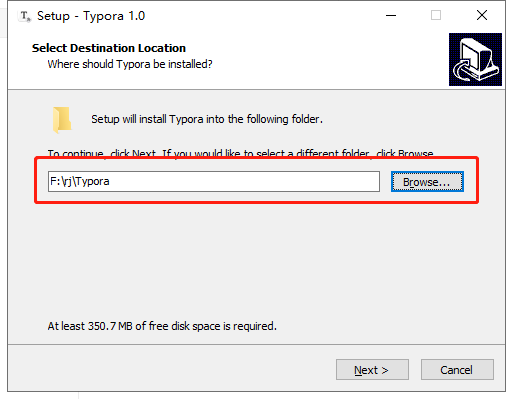
Task: Click the disabled maximize window button
Action: [436, 15]
